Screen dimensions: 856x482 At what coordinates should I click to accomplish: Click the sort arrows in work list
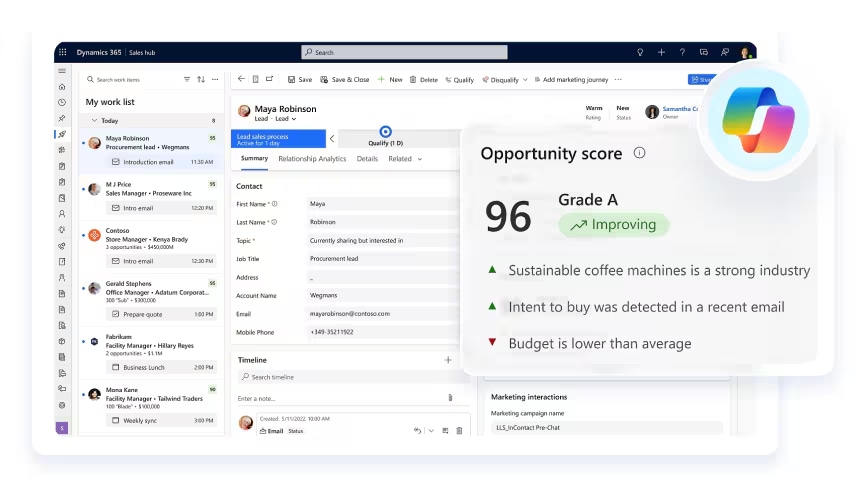point(200,79)
